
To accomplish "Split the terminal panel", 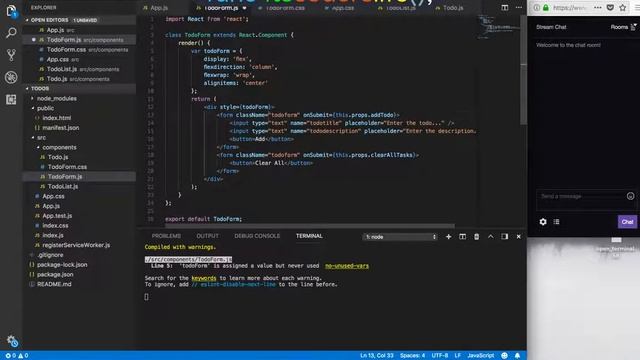I will [462, 237].
